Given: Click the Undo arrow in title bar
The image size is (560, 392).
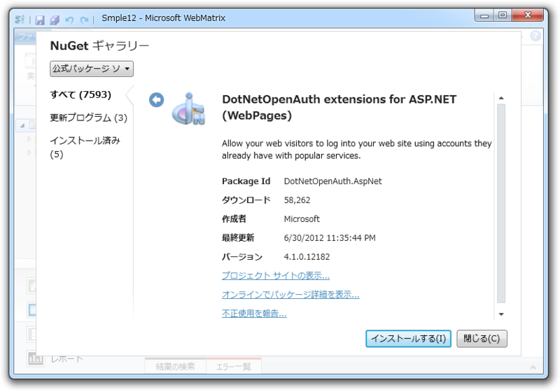Looking at the screenshot, I should click(x=69, y=20).
